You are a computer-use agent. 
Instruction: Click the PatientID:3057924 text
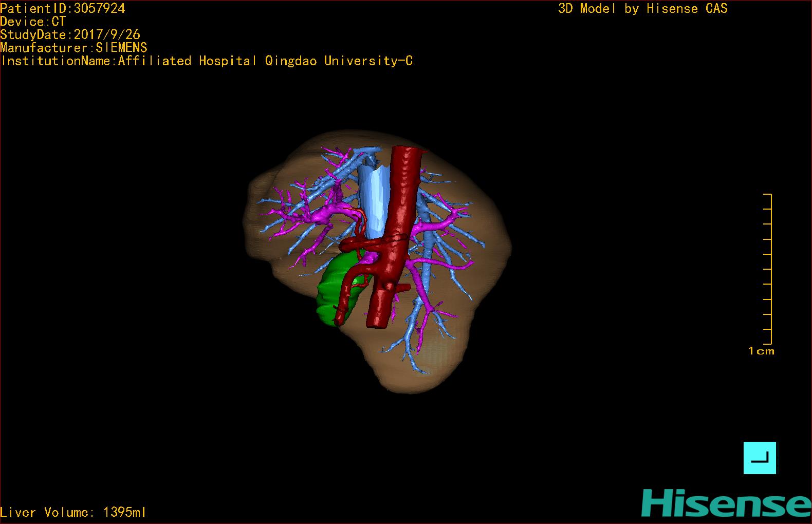point(63,8)
